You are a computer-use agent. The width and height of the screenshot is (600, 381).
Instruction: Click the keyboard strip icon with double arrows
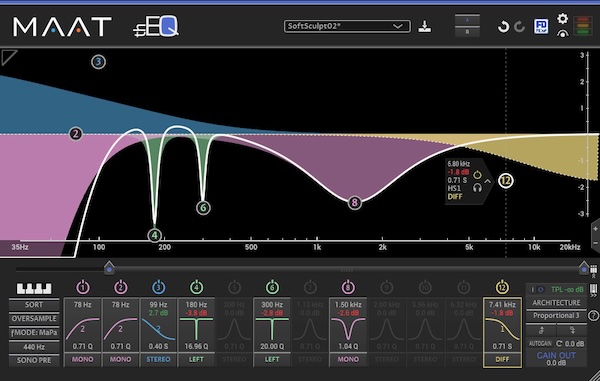[593, 291]
